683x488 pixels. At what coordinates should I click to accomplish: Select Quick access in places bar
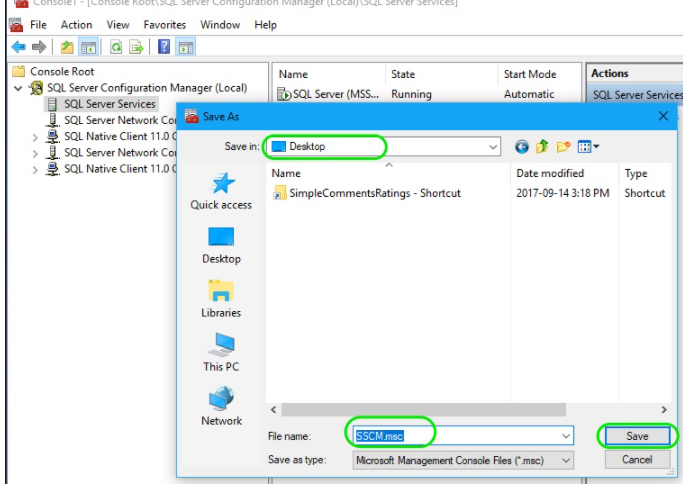(221, 191)
